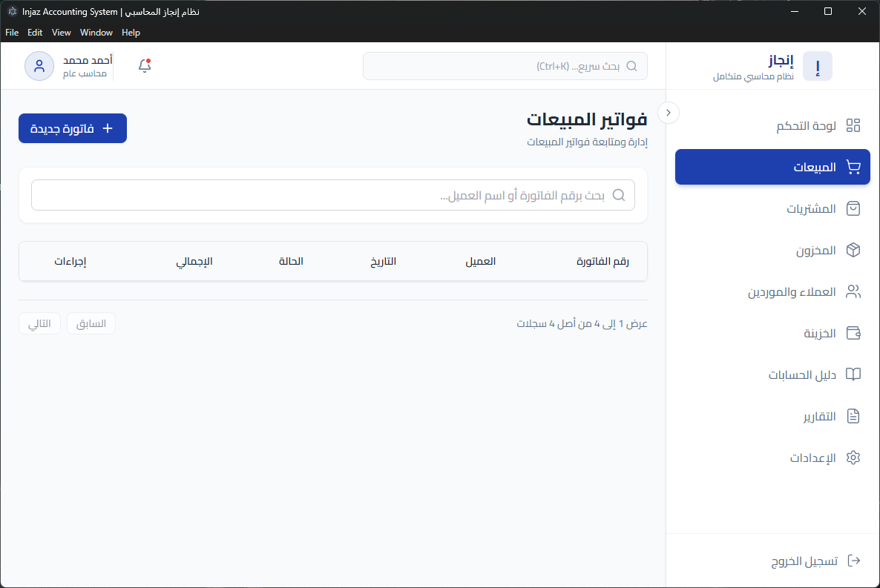Click the settings gear icon
The width and height of the screenshot is (880, 588).
point(853,457)
